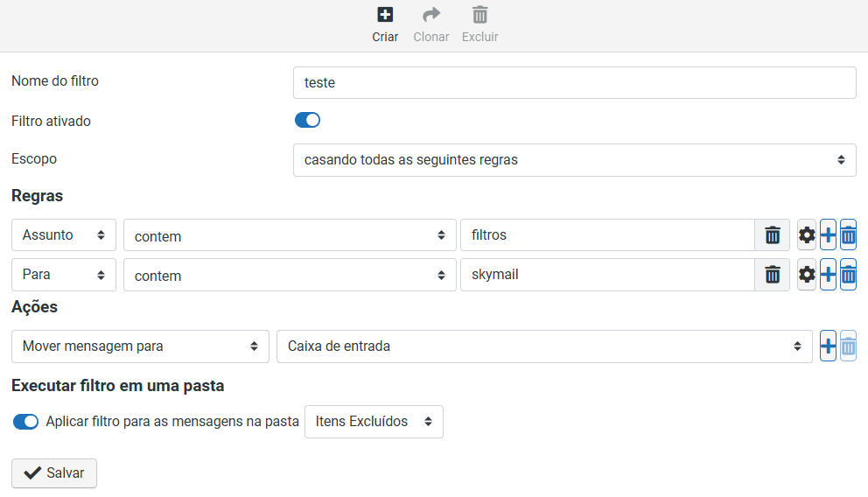The width and height of the screenshot is (868, 497).
Task: Open advanced settings gear for Assunto rule
Action: click(x=807, y=235)
